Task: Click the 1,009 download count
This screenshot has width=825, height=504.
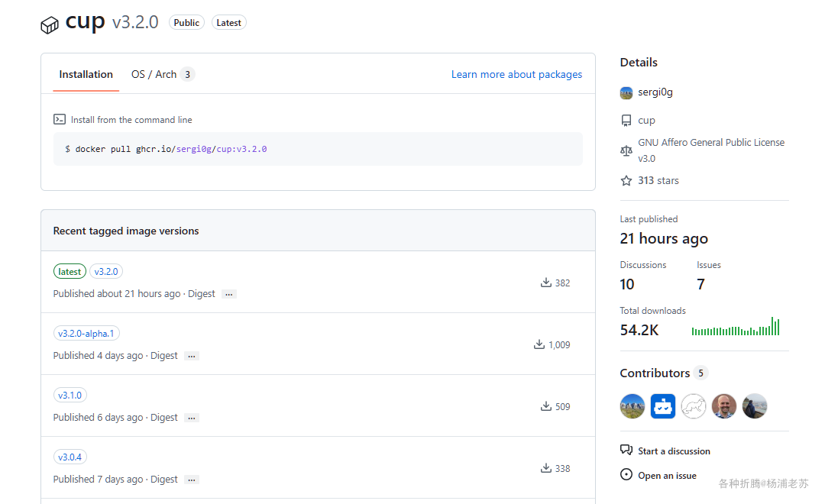Action: click(x=559, y=345)
